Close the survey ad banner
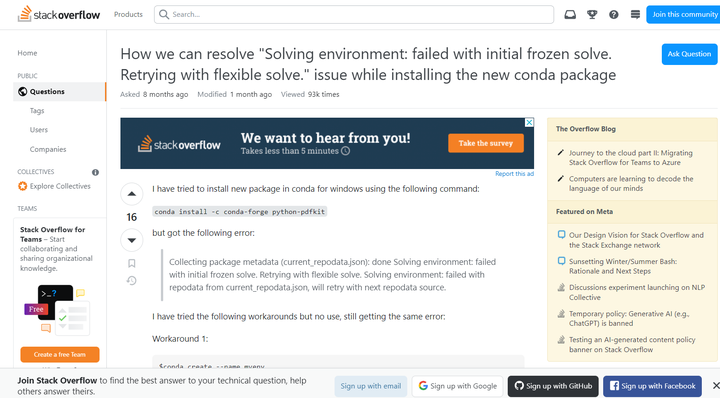 [529, 123]
